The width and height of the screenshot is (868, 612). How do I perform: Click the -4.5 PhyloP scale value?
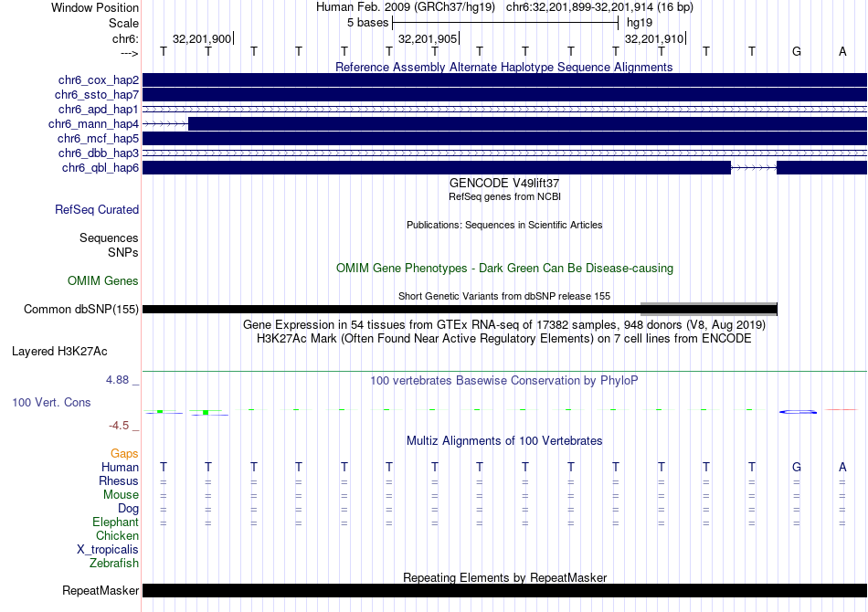tap(119, 426)
